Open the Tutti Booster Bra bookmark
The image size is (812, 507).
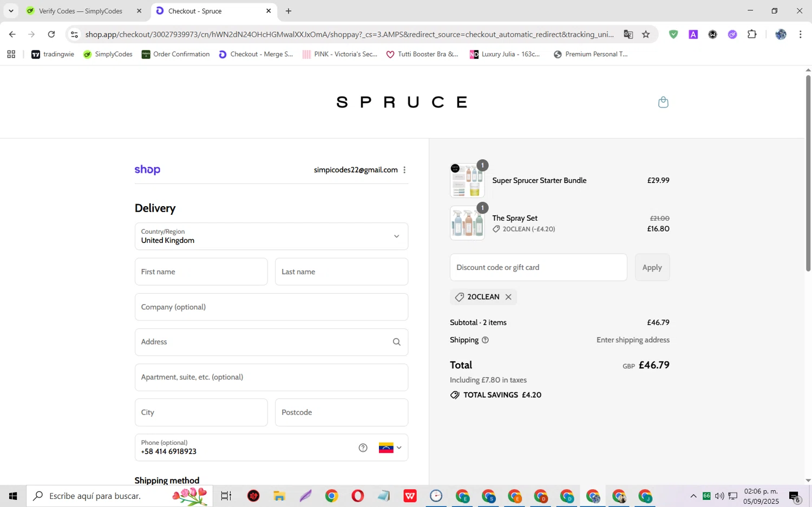tap(422, 54)
